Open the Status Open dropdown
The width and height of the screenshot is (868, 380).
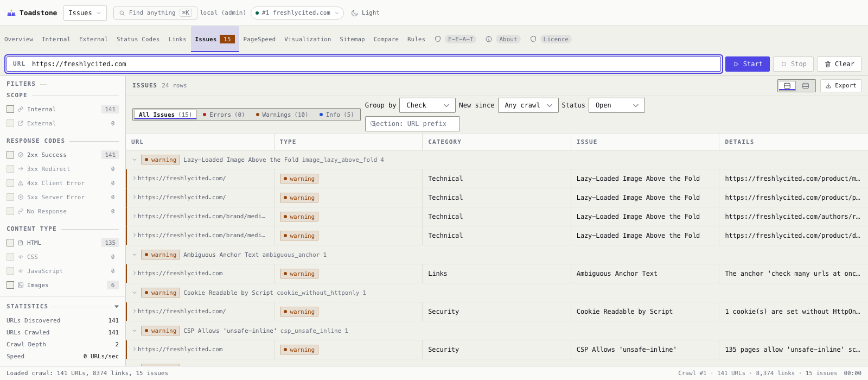(x=617, y=105)
